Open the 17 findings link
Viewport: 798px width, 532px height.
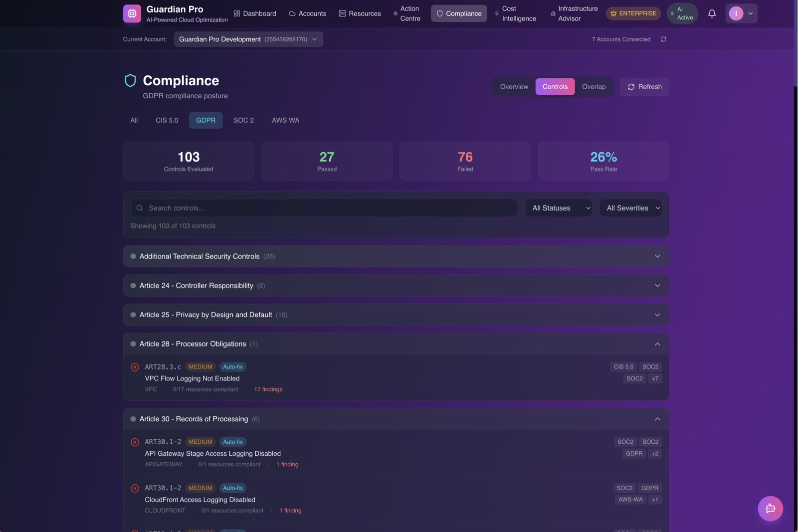(x=268, y=389)
